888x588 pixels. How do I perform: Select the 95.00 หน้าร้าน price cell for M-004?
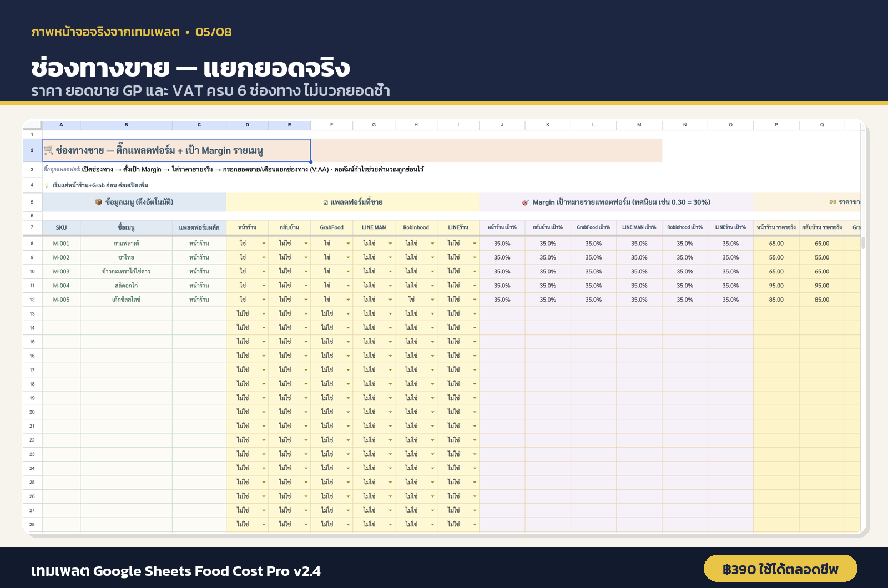[x=776, y=286]
